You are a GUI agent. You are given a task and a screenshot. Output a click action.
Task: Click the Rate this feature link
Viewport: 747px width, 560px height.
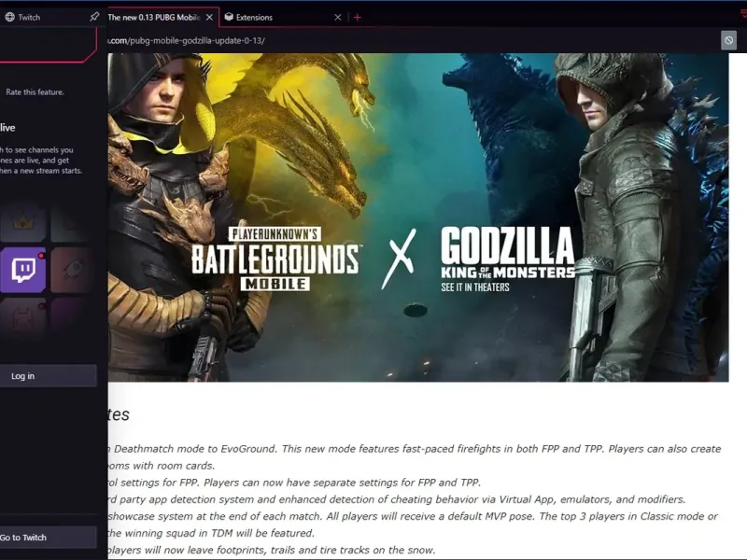pos(35,92)
